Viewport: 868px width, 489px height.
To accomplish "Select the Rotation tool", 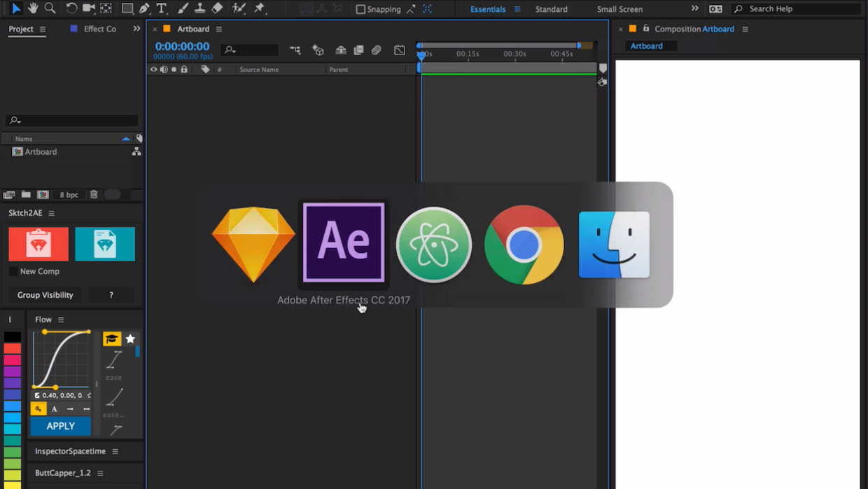I will [71, 8].
